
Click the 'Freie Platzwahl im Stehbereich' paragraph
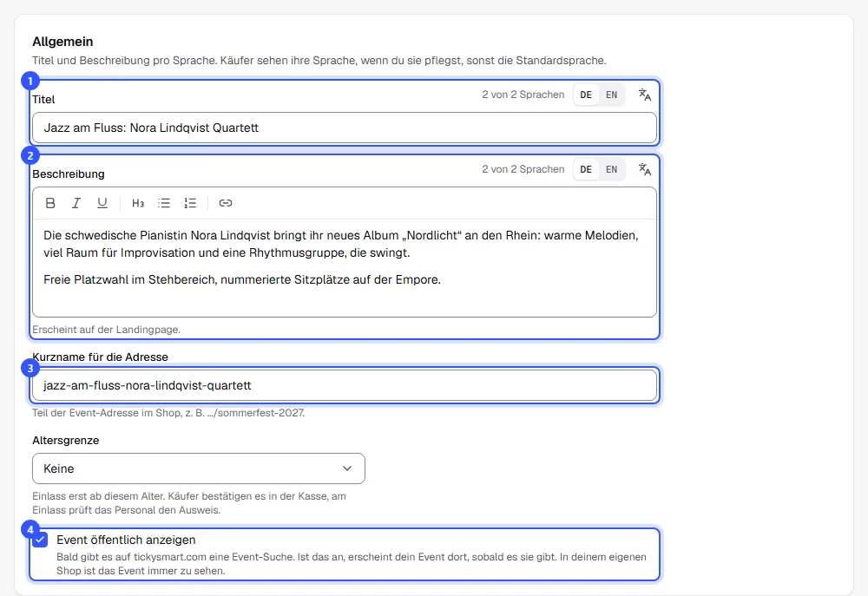click(x=242, y=280)
